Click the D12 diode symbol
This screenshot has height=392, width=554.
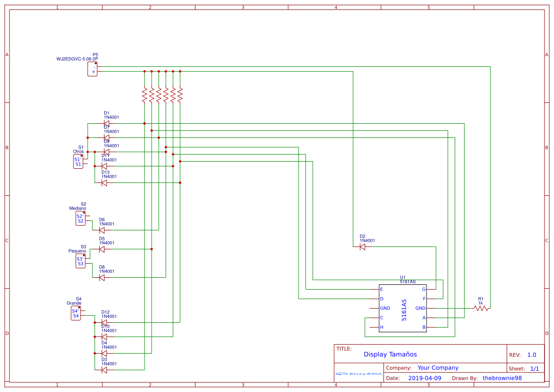click(104, 323)
